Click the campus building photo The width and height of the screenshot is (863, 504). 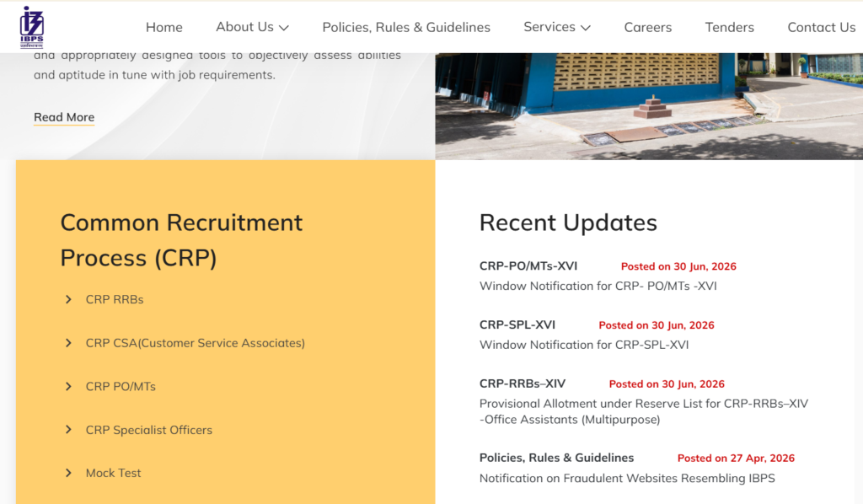(649, 106)
